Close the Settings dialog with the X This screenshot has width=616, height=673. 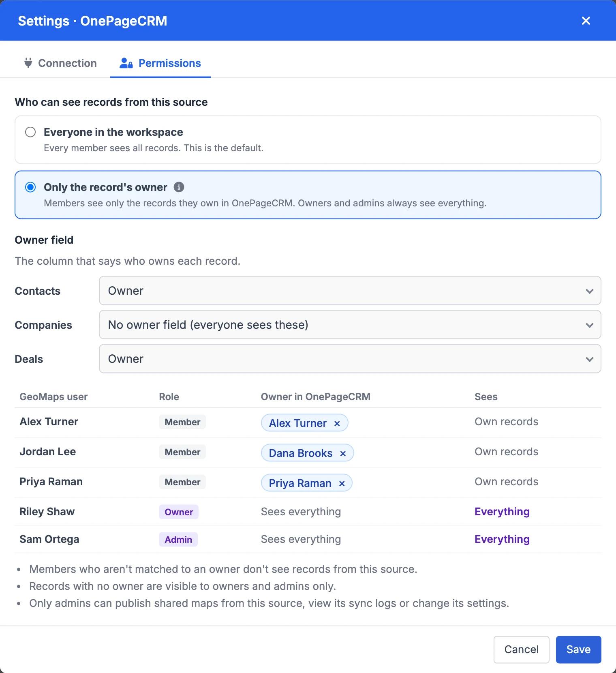coord(586,21)
